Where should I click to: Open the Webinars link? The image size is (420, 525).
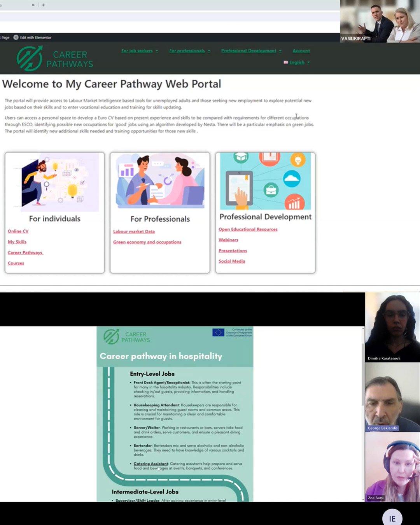coord(228,240)
